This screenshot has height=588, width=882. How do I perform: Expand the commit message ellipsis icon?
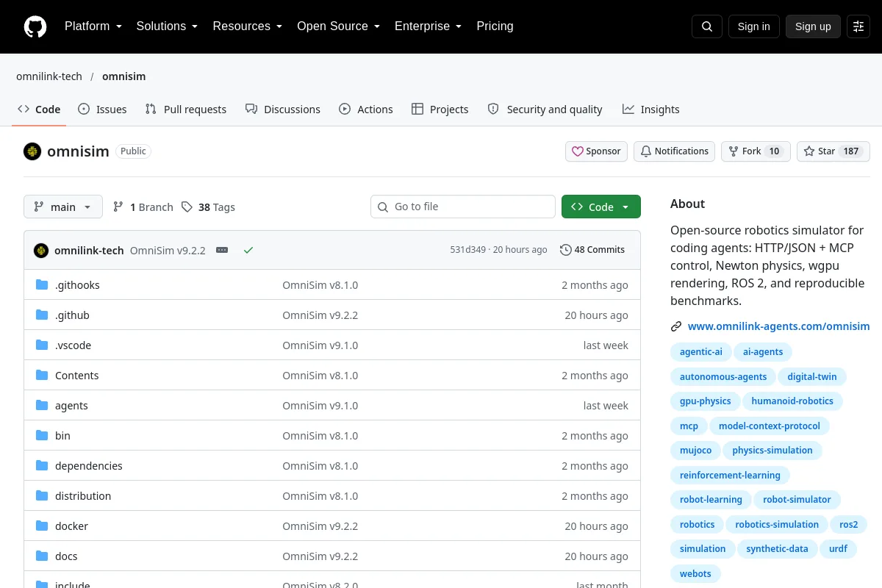click(x=222, y=250)
